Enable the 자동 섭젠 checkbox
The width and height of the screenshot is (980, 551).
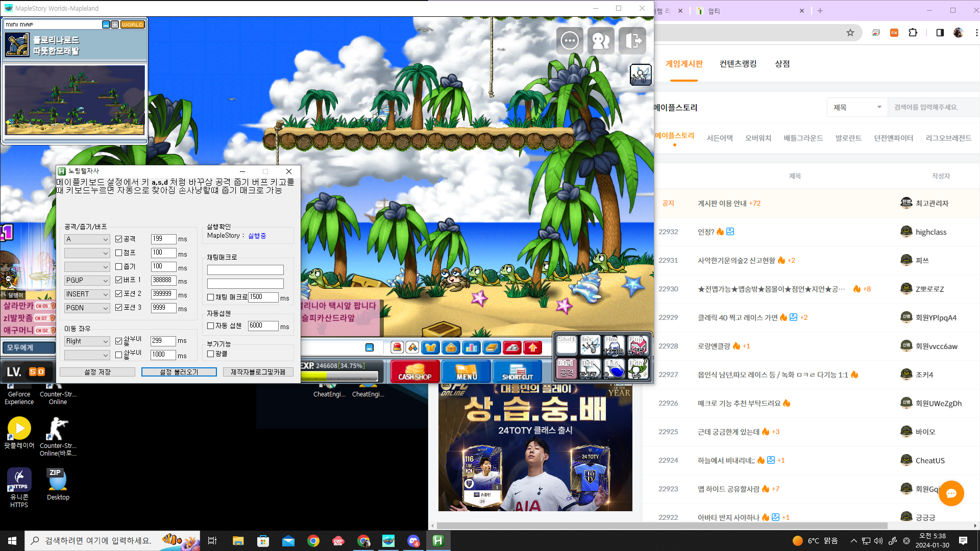coord(210,325)
